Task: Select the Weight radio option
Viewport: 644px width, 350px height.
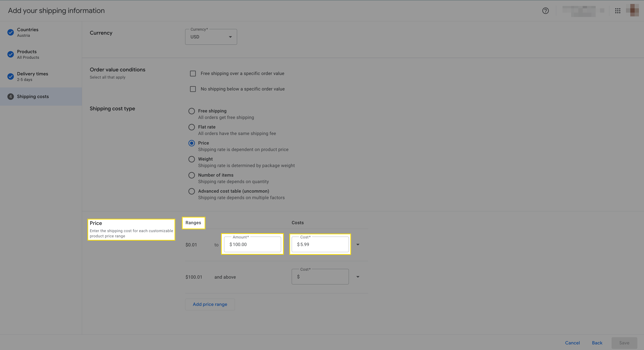Action: point(191,159)
